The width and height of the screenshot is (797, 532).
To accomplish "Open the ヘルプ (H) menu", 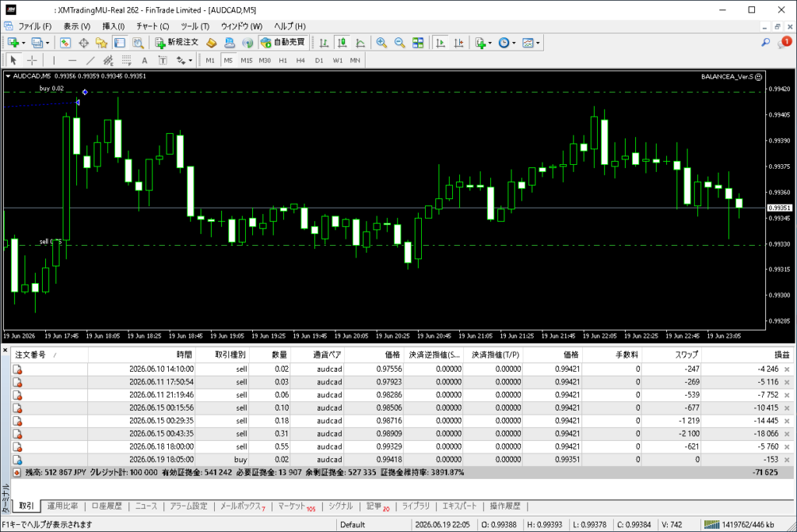I will click(290, 26).
